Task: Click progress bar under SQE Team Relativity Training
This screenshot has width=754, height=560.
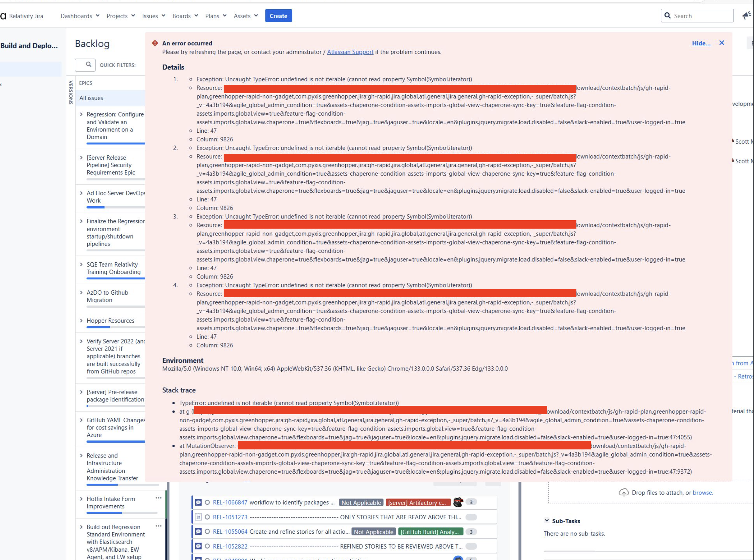Action: pos(116,279)
